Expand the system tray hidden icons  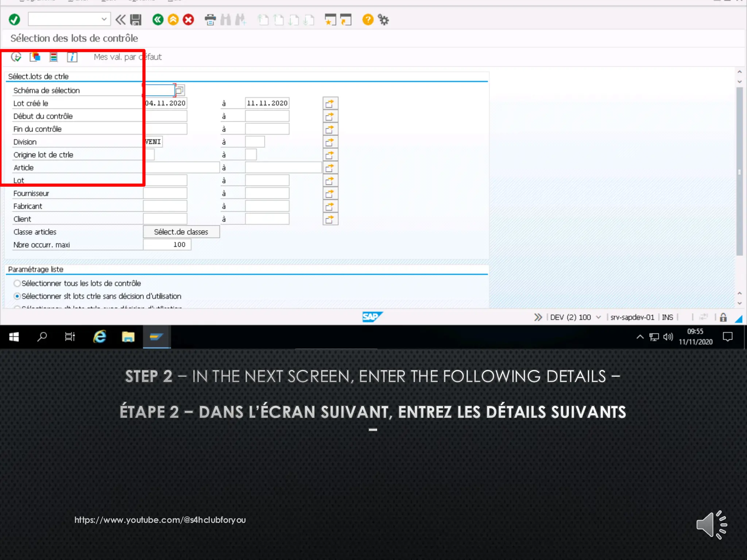coord(640,337)
